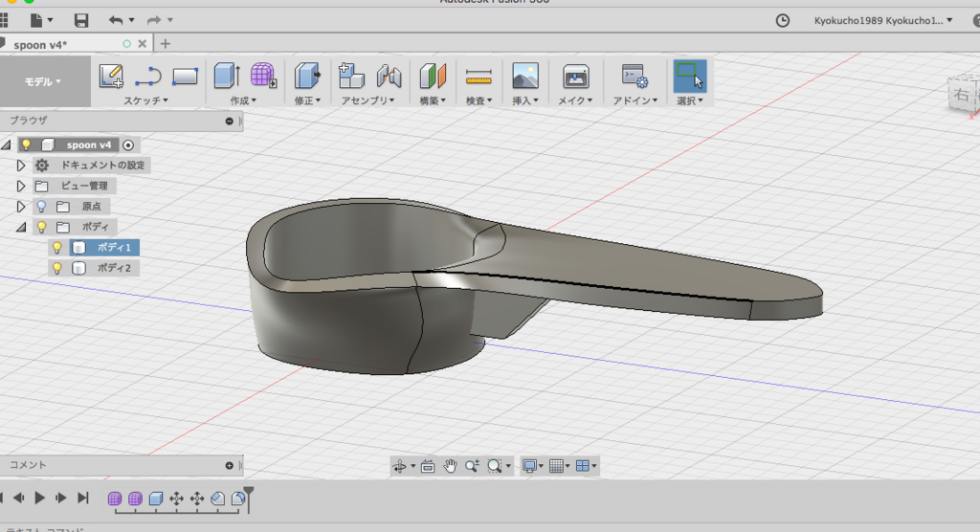Expand the ビュー管理 node
Screen dimensions: 980x532
click(21, 187)
